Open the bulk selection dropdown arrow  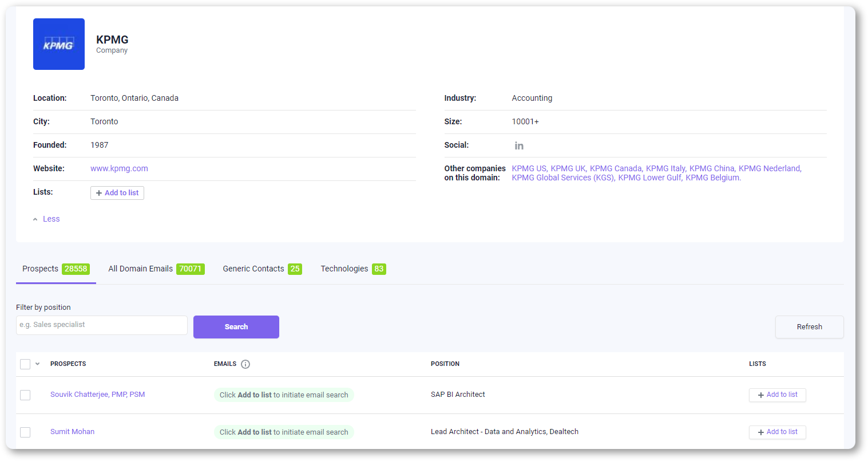(x=38, y=364)
